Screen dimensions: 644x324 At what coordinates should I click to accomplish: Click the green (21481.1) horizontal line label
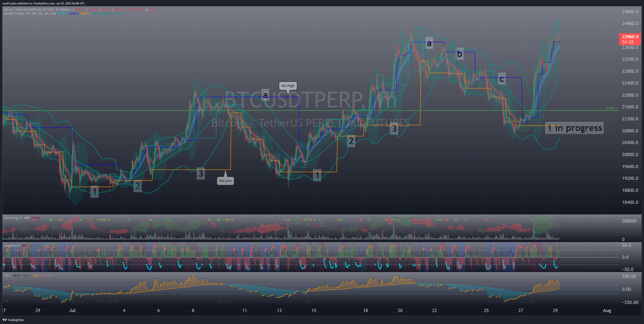(611, 108)
